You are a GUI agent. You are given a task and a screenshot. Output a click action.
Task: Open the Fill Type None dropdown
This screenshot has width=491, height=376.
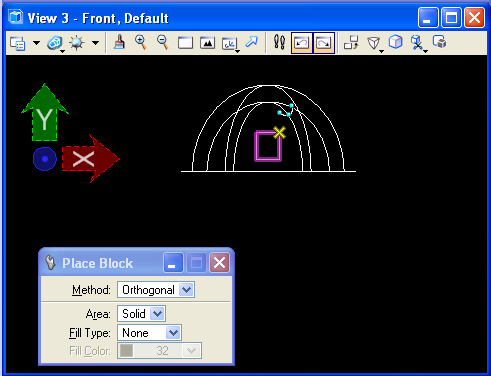(149, 333)
